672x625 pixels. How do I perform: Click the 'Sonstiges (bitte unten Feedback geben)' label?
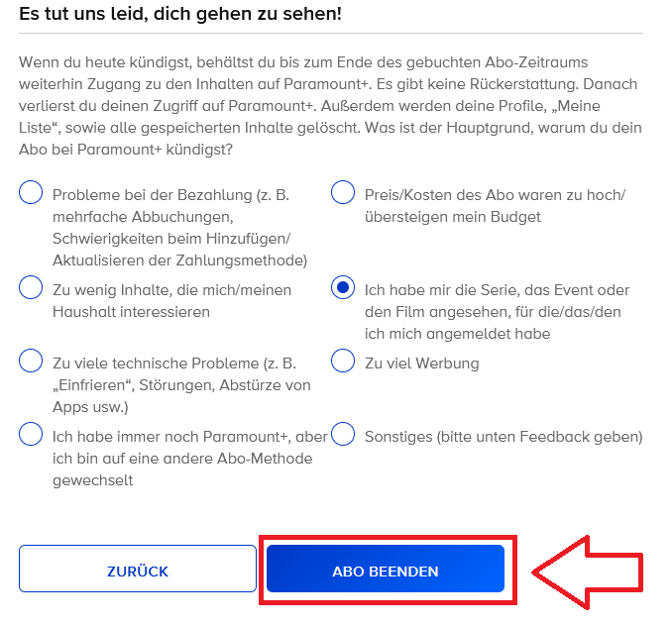504,436
